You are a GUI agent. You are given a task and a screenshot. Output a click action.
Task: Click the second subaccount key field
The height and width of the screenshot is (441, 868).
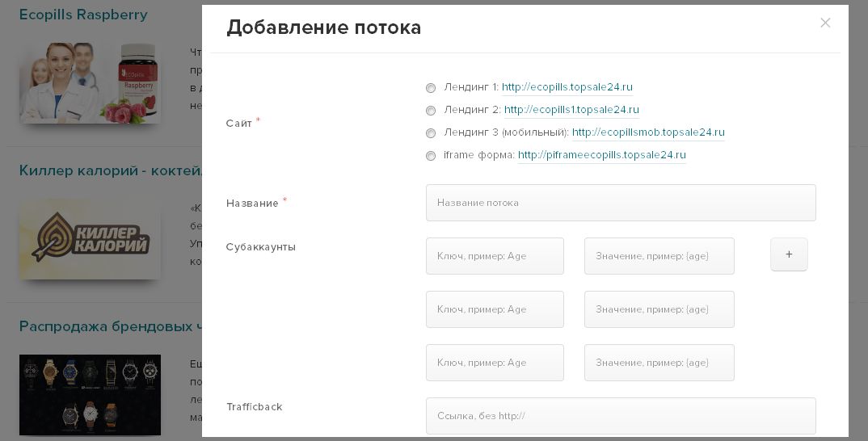tap(495, 309)
